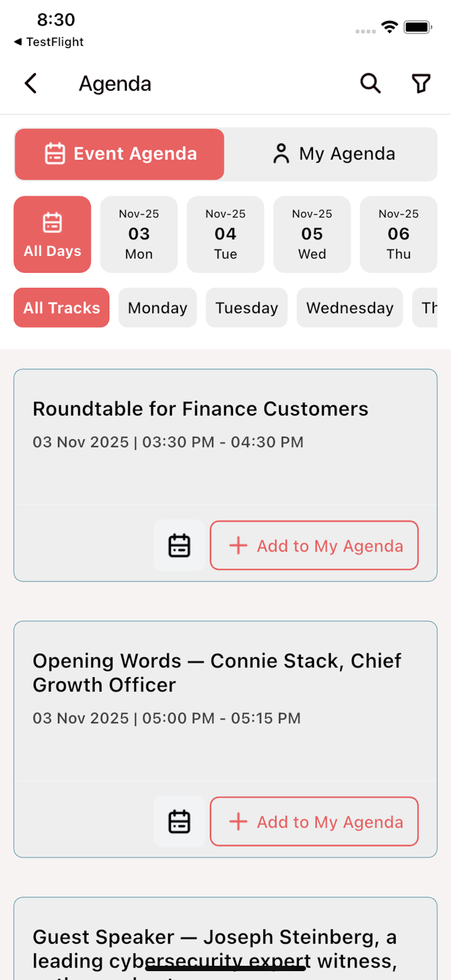The height and width of the screenshot is (980, 451).
Task: Tap calendar icon on Opening Words session
Action: tap(179, 822)
